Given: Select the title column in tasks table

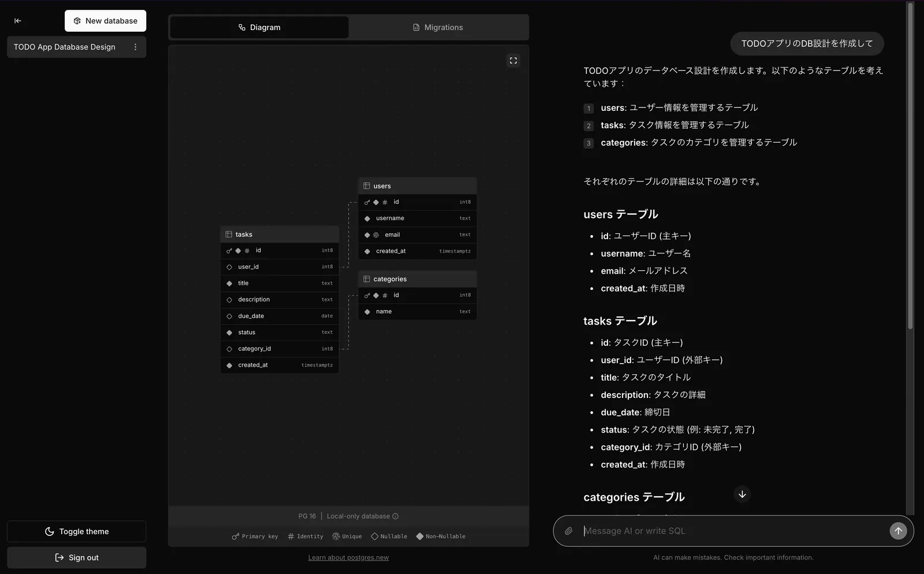Looking at the screenshot, I should tap(280, 284).
